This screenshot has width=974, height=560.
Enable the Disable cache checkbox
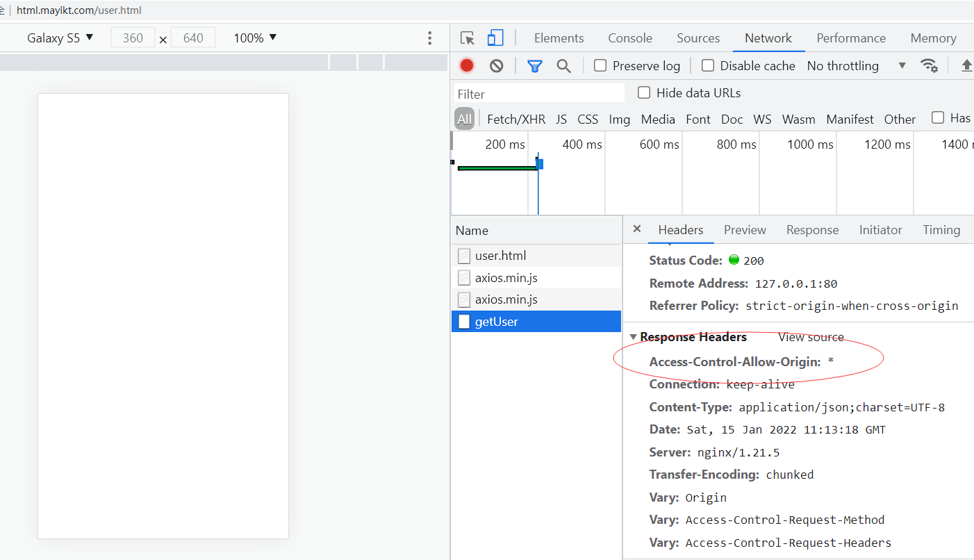(x=708, y=65)
